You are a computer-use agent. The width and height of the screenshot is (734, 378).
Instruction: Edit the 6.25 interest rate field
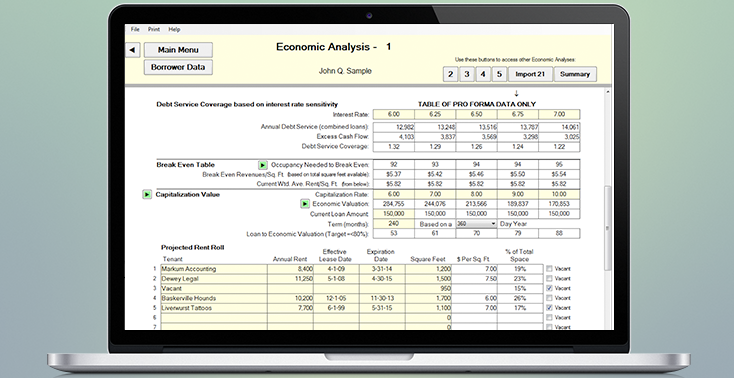pos(435,114)
